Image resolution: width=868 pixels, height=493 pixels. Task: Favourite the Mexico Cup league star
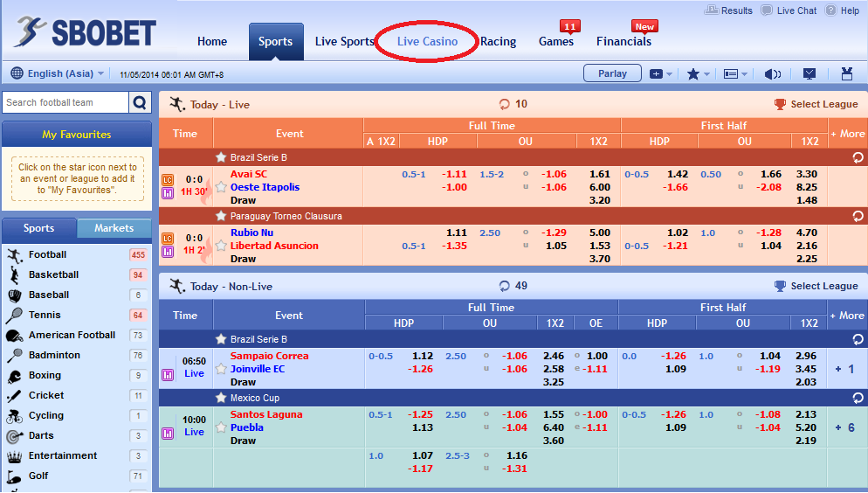click(221, 398)
